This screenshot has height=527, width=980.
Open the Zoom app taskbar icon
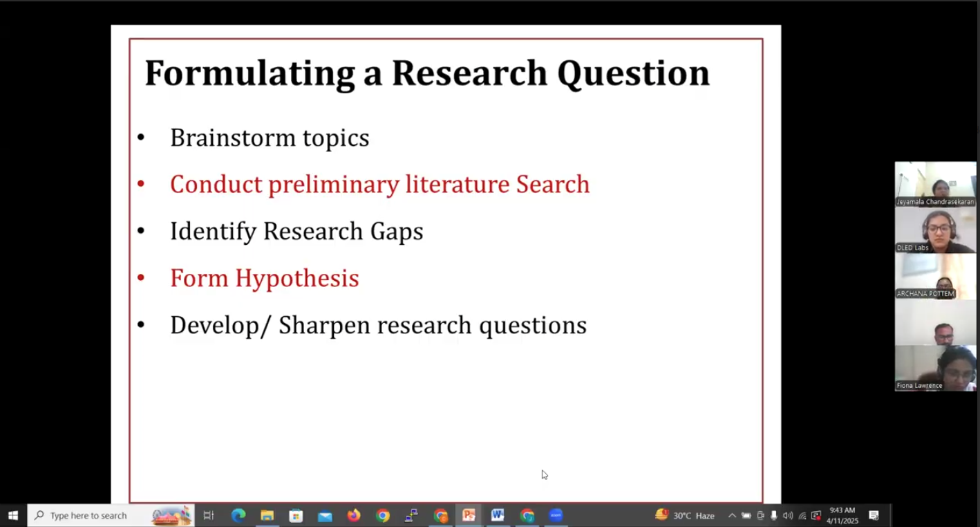click(556, 515)
